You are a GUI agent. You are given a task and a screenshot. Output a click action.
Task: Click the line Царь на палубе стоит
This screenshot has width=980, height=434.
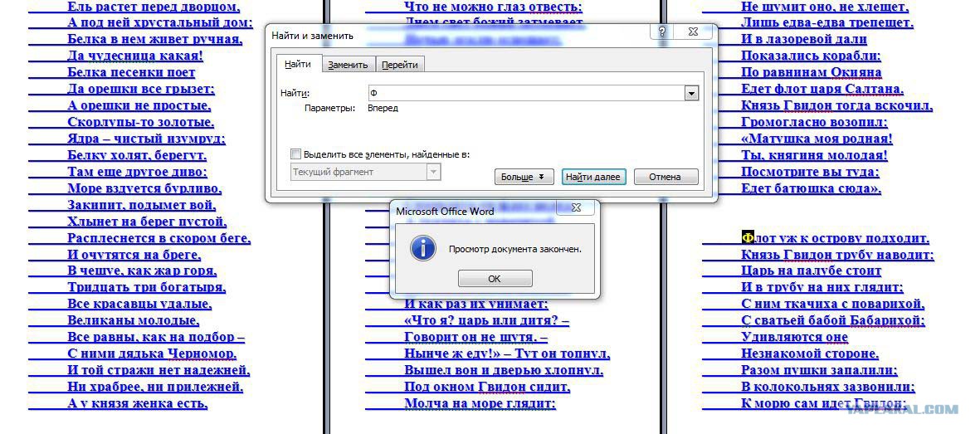pos(812,271)
